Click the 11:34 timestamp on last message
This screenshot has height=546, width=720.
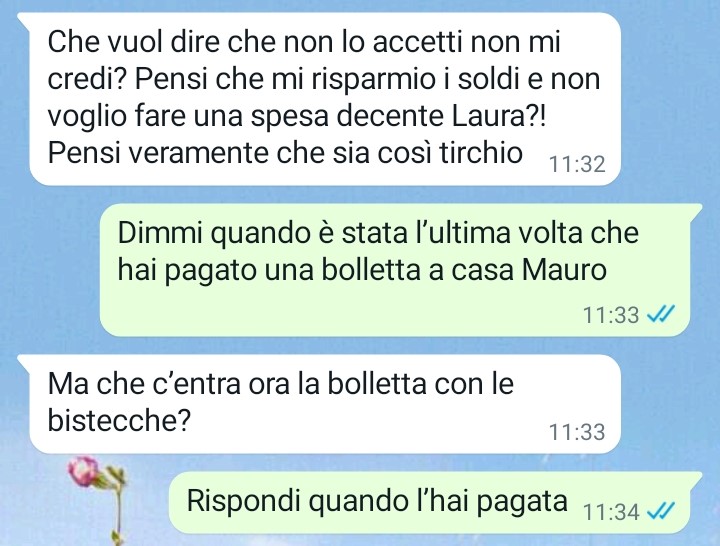click(611, 512)
